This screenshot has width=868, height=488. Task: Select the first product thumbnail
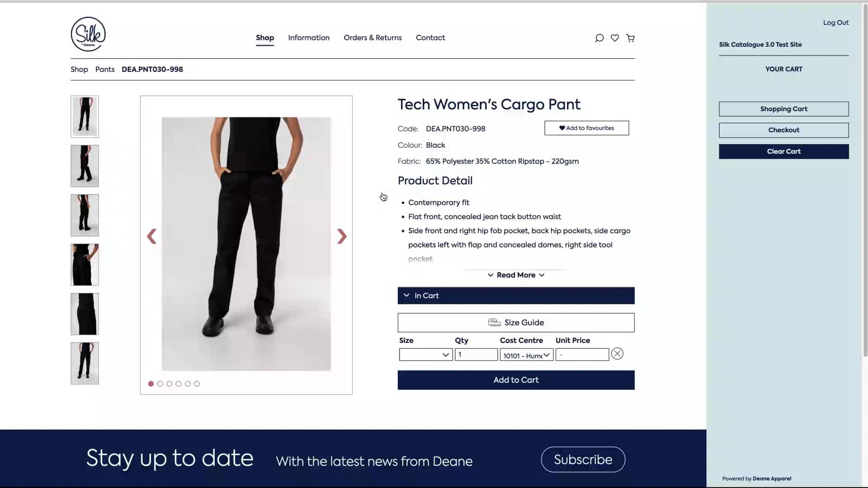coord(84,117)
